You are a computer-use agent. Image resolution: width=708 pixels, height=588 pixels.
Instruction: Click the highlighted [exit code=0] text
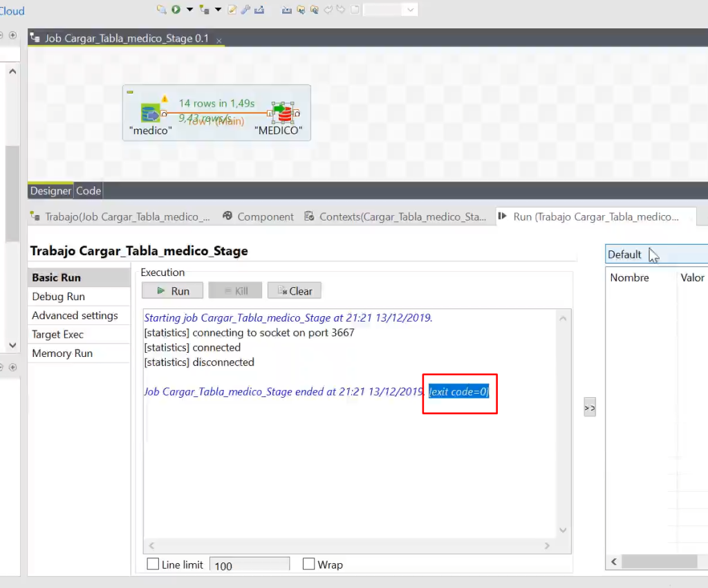pos(459,392)
